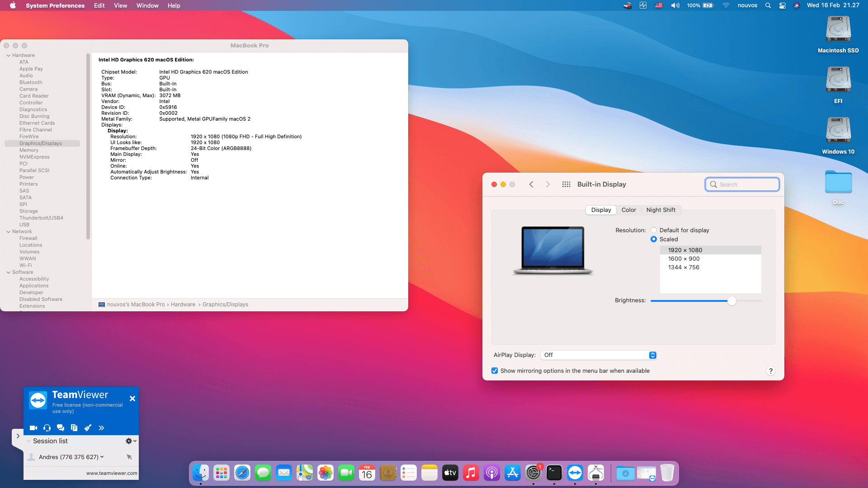Uncheck Show mirroring options in the menu bar

tap(495, 371)
